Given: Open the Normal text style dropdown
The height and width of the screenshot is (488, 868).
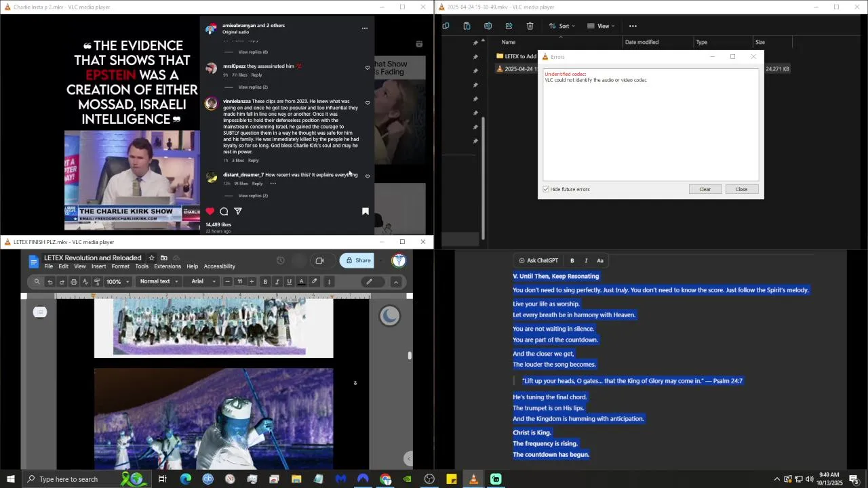Looking at the screenshot, I should tap(159, 282).
